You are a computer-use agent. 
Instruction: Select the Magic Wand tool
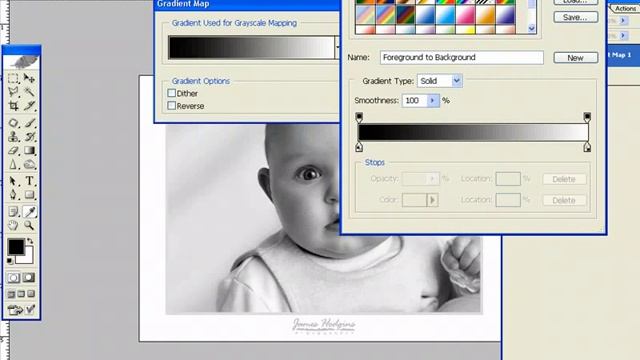(29, 92)
